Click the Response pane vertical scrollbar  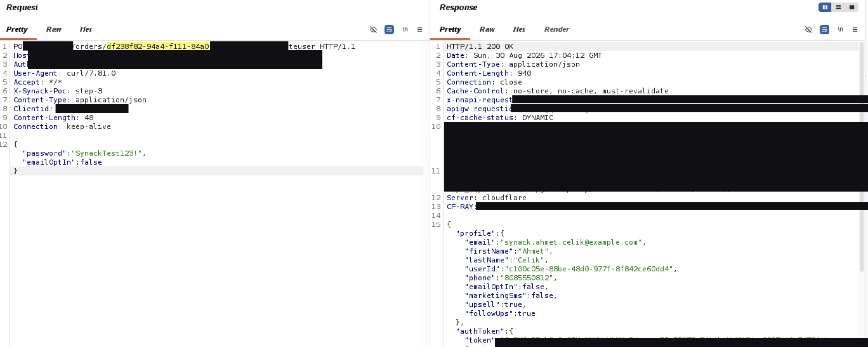tap(862, 156)
